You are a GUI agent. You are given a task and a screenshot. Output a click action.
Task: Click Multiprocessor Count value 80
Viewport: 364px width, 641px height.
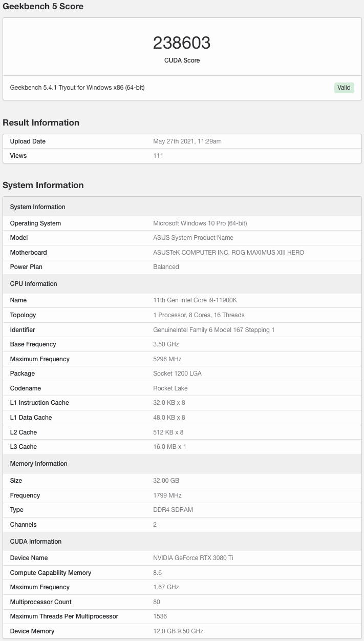[157, 602]
